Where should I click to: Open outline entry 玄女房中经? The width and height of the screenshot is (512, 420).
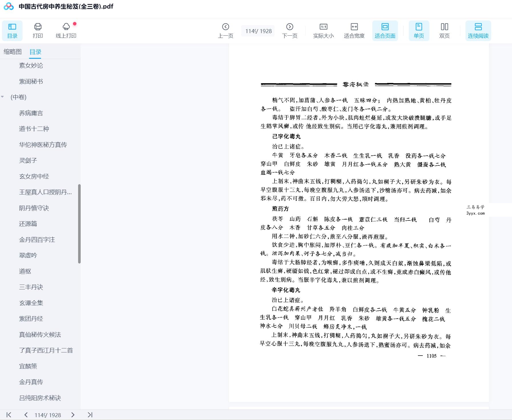pyautogui.click(x=34, y=176)
